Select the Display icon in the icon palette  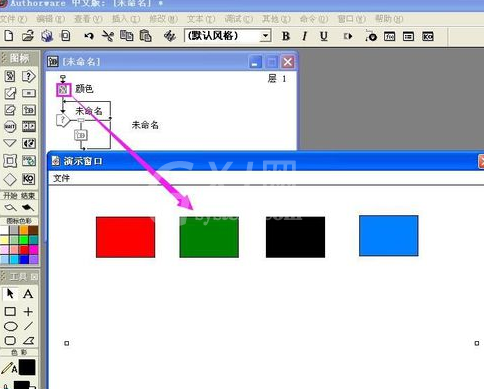[10, 76]
